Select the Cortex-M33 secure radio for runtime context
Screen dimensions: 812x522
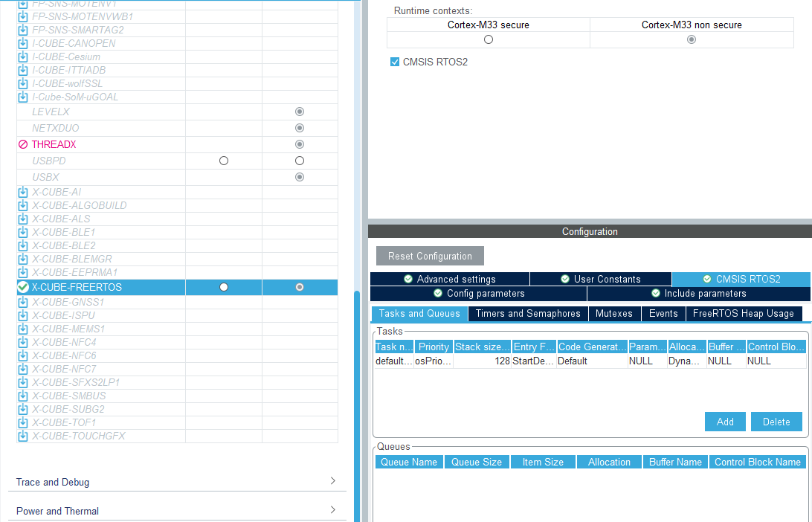coord(487,39)
